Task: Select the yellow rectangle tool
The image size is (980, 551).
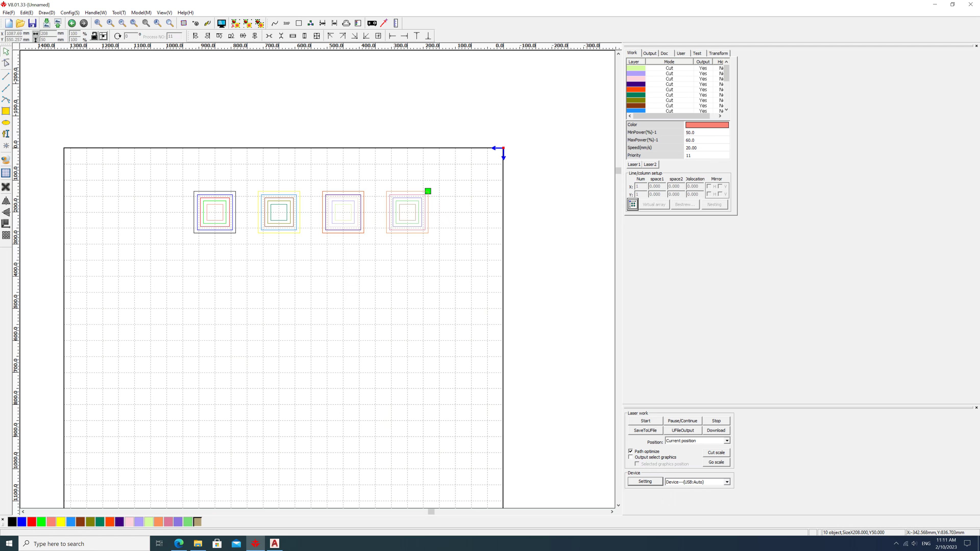Action: pyautogui.click(x=6, y=111)
